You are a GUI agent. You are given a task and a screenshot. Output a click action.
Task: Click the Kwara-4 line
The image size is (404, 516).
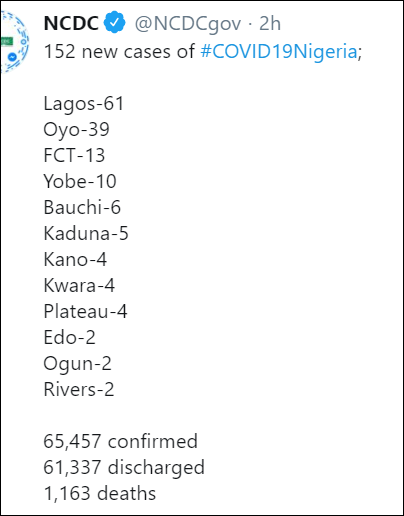[x=79, y=285]
